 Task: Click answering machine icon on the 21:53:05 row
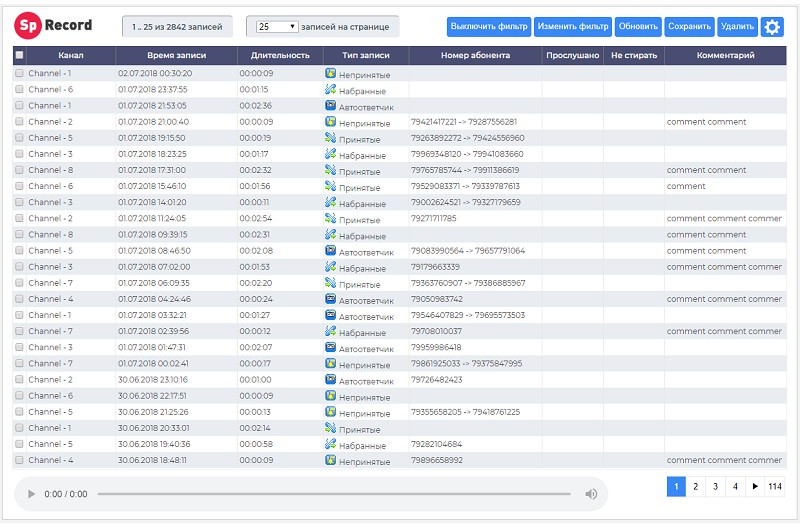pyautogui.click(x=330, y=105)
